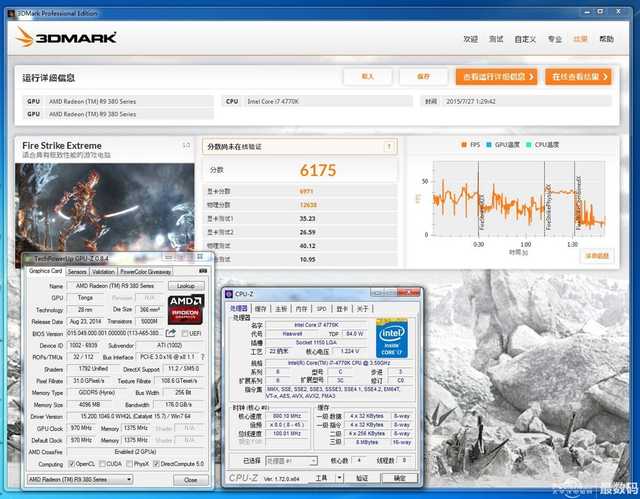Switch to the Validation tab in GPU-Z
This screenshot has height=499, width=640.
coord(103,272)
